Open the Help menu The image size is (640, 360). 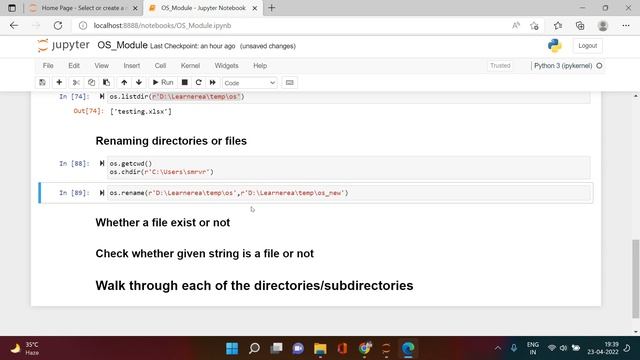click(260, 66)
